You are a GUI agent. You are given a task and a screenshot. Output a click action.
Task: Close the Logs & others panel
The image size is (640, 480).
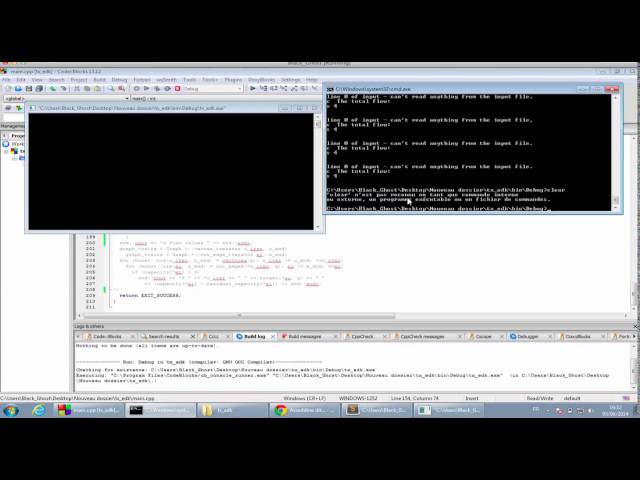pyautogui.click(x=636, y=327)
